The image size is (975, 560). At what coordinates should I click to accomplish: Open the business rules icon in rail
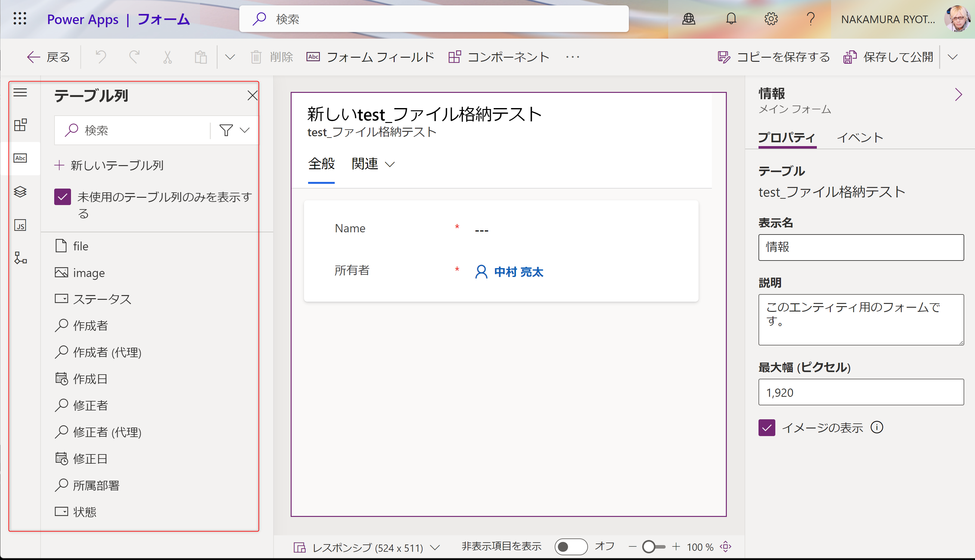click(x=20, y=258)
